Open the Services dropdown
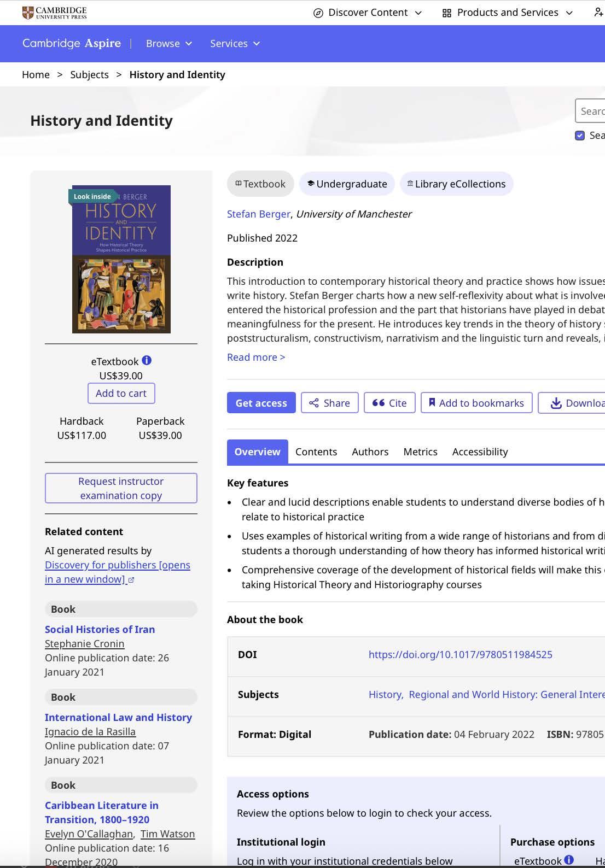Viewport: 605px width, 868px height. coord(235,43)
